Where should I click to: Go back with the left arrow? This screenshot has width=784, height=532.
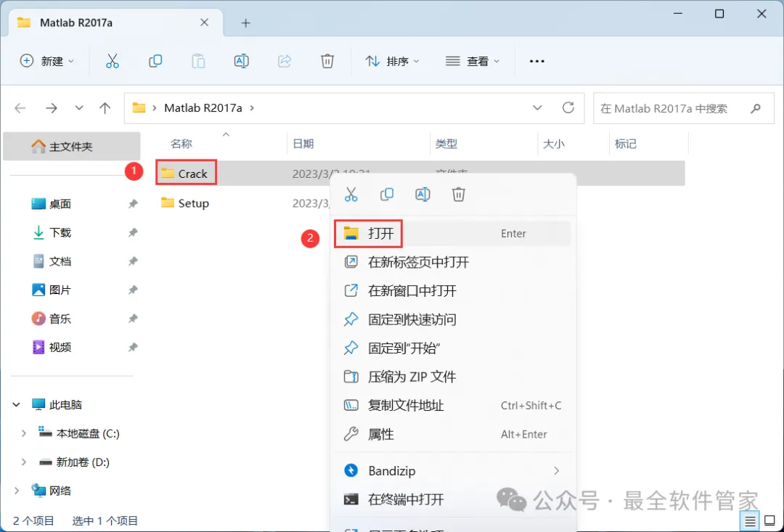(x=20, y=108)
